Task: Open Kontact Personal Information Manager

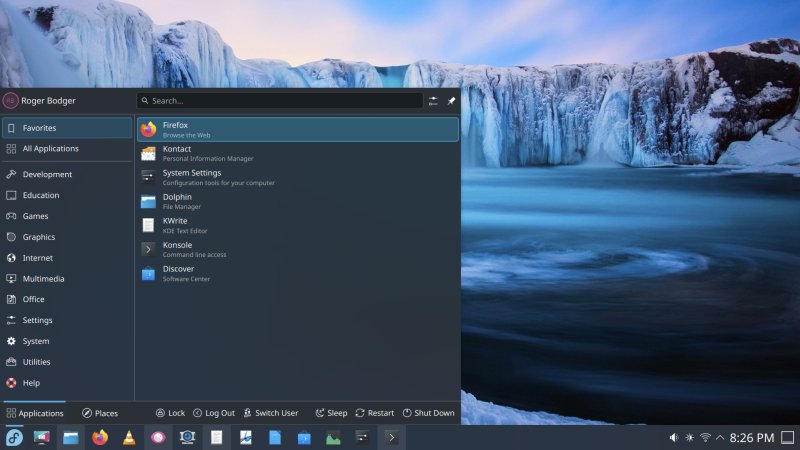Action: [297, 153]
